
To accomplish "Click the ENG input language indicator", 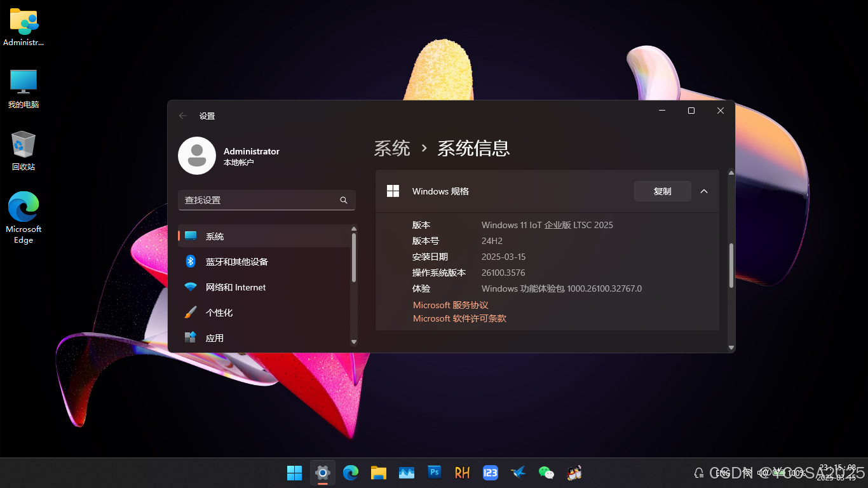I will pyautogui.click(x=723, y=473).
